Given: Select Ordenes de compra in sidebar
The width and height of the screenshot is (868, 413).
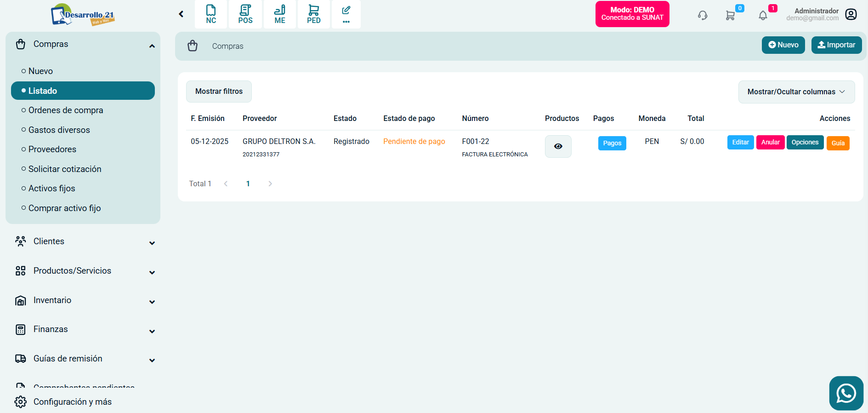Looking at the screenshot, I should coord(66,110).
